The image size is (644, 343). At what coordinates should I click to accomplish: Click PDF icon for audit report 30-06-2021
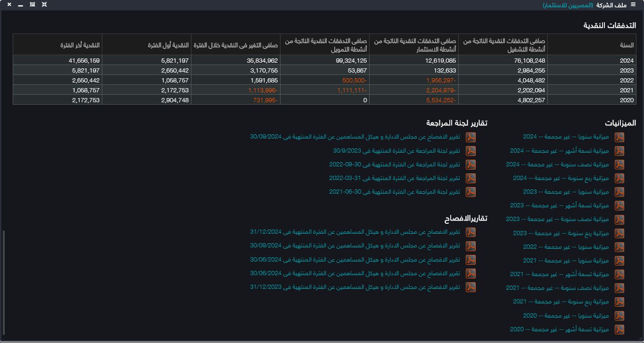(x=471, y=192)
